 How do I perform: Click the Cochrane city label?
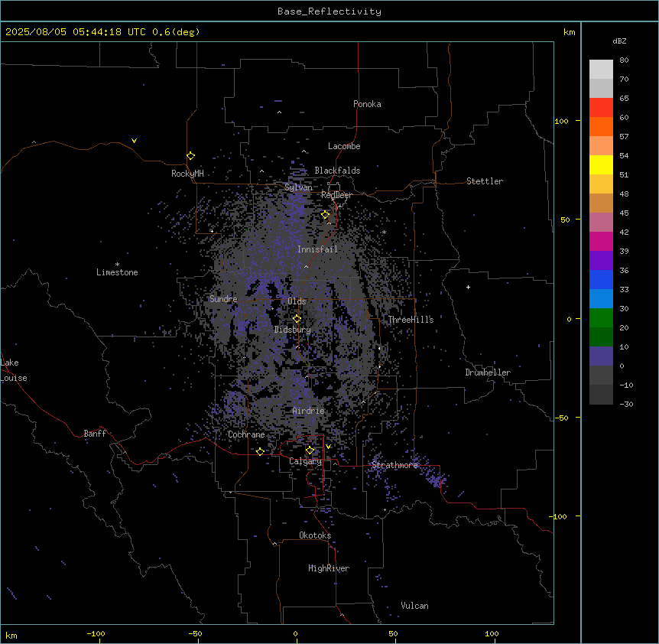tap(246, 434)
